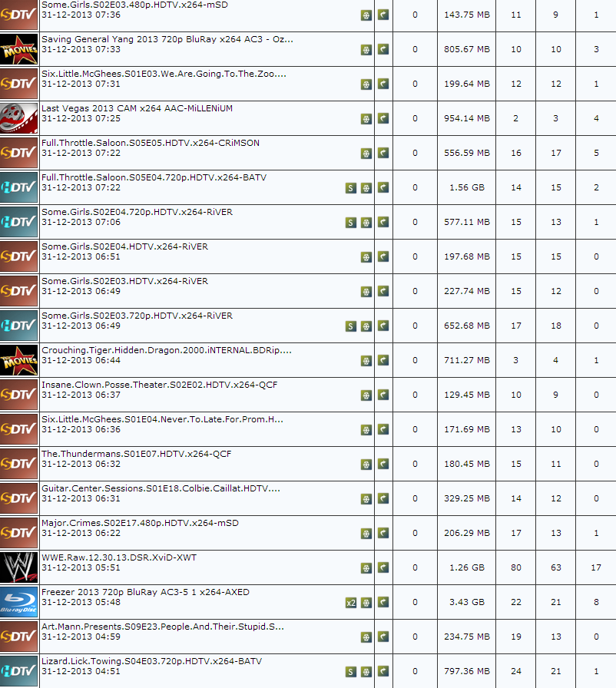Click the size value 129.45 MB
Screen dimensions: 616x688
pos(467,395)
